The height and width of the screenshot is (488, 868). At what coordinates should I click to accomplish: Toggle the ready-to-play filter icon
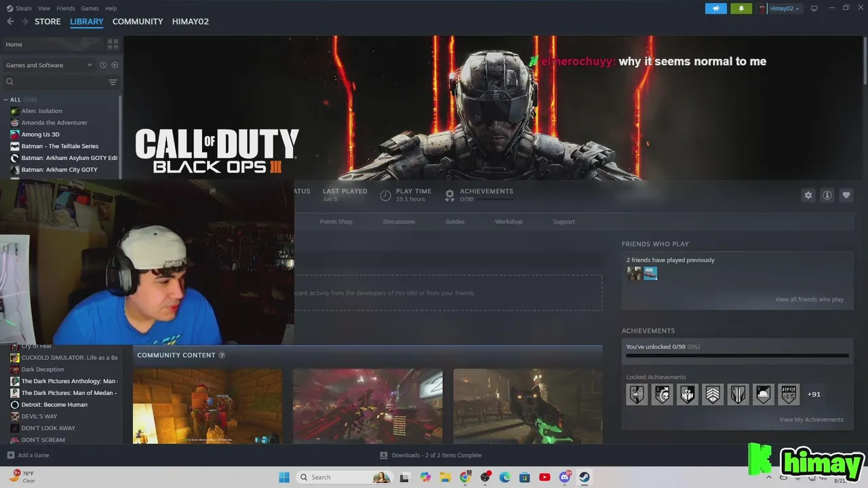coord(115,65)
